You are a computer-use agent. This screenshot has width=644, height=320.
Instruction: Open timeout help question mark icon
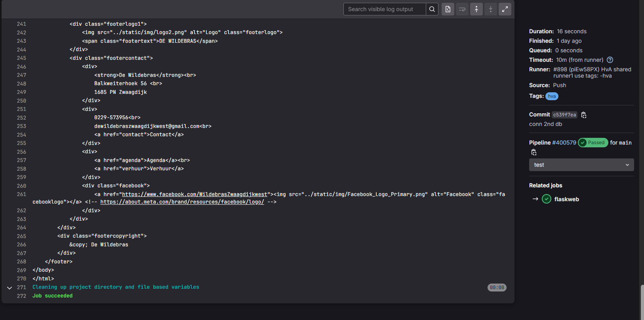(610, 60)
